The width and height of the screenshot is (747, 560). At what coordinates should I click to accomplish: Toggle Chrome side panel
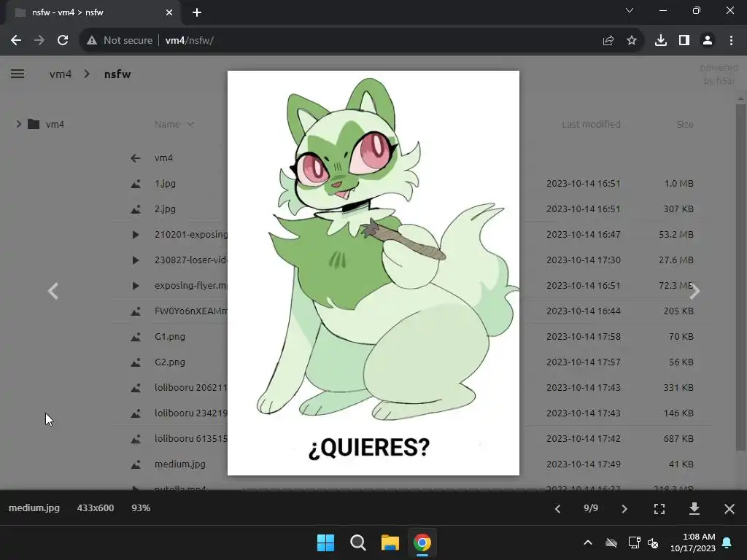coord(684,41)
